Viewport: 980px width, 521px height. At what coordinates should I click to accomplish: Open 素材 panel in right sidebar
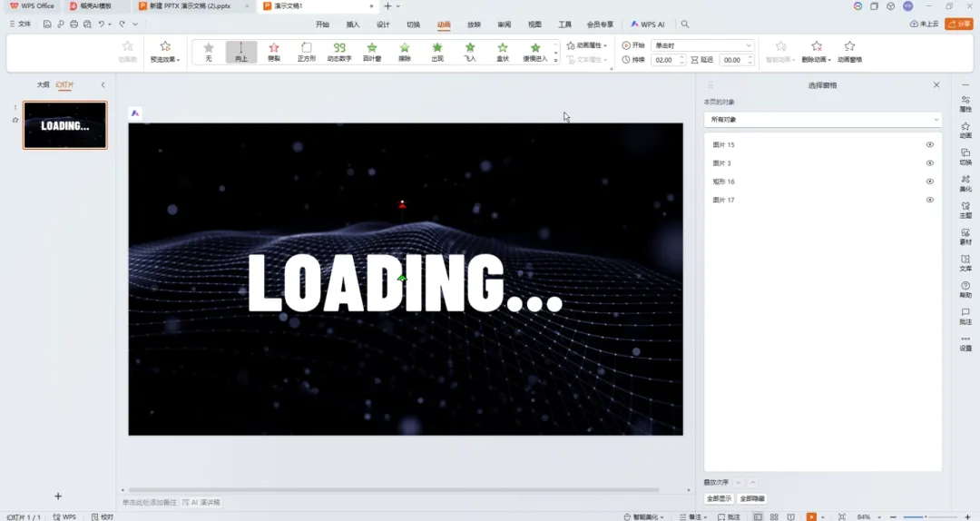(x=965, y=236)
